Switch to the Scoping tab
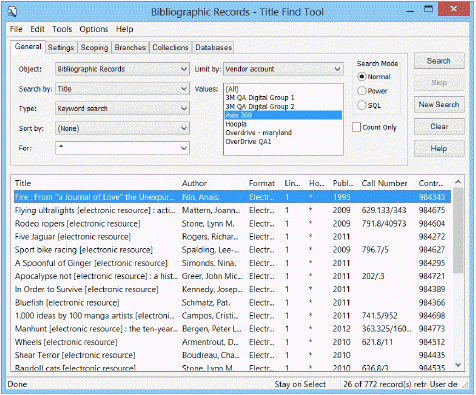476x395 pixels. pyautogui.click(x=94, y=47)
